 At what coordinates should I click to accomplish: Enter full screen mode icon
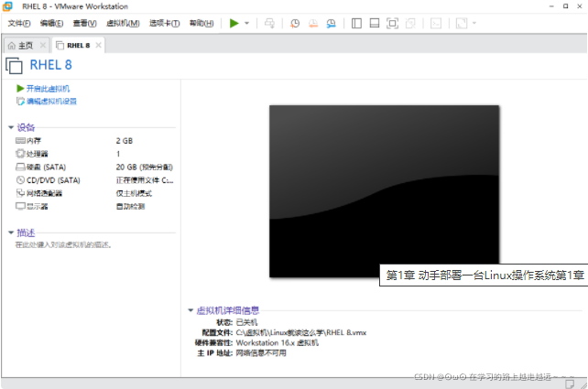pos(392,23)
